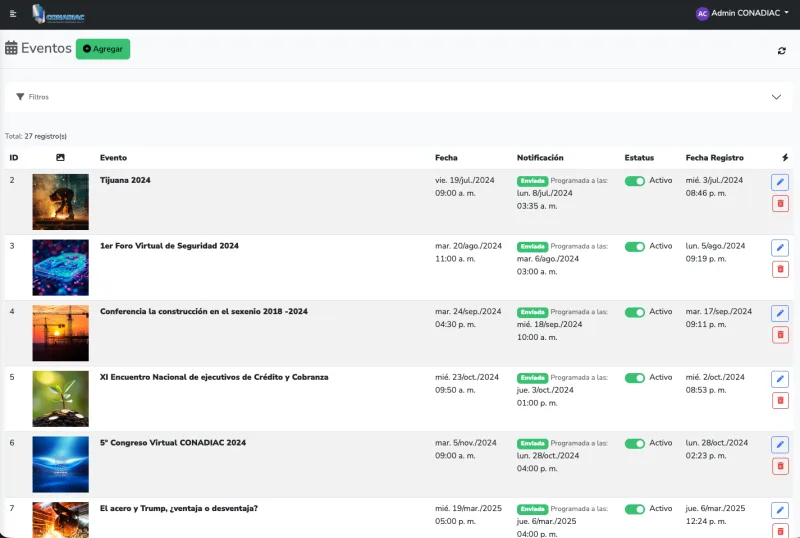The width and height of the screenshot is (800, 538).
Task: Click the Evento column header
Action: click(113, 158)
